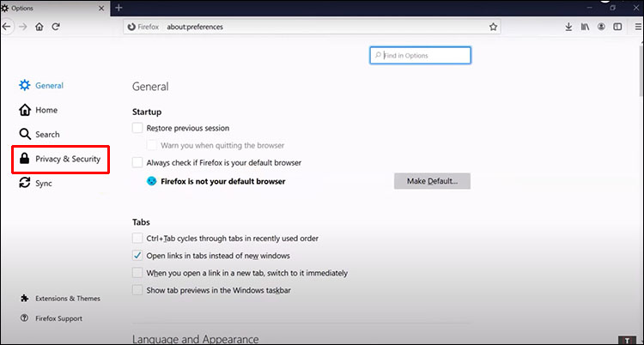644x345 pixels.
Task: Click the Sync arrows icon
Action: tap(25, 183)
